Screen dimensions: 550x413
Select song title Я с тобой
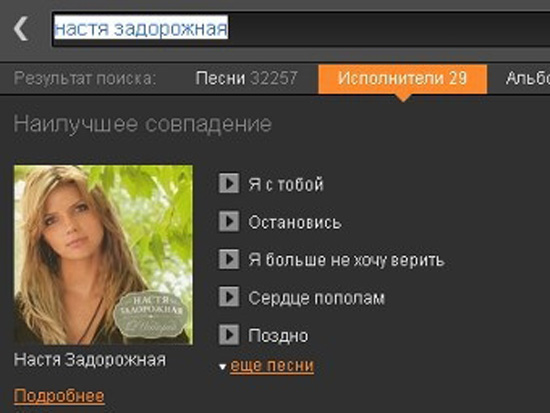[286, 185]
